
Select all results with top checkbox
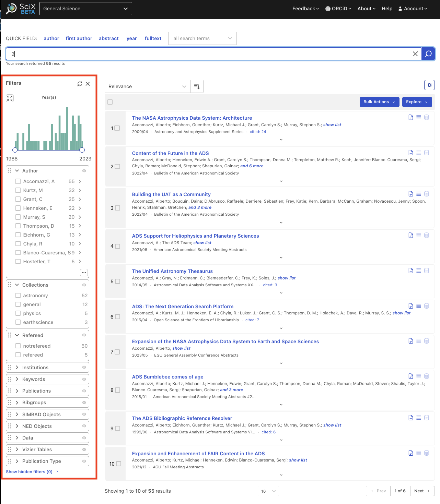tap(110, 102)
